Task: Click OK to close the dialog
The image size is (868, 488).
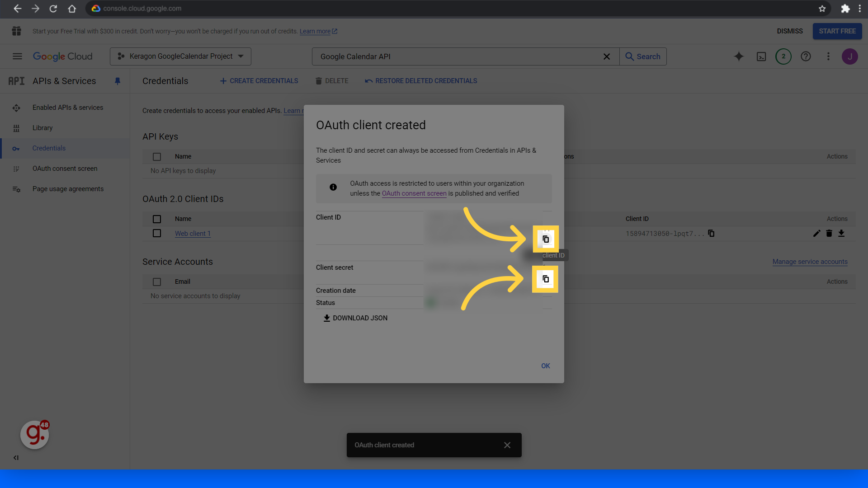Action: [546, 366]
